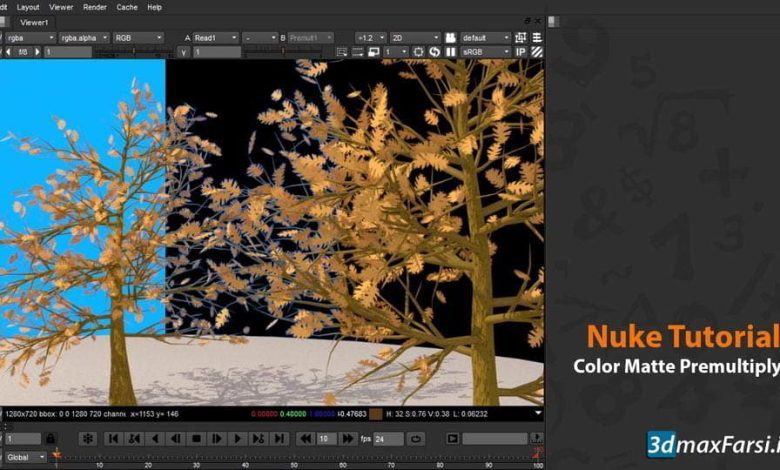
Task: Open the rgba.alpha channel dropdown
Action: (84, 38)
